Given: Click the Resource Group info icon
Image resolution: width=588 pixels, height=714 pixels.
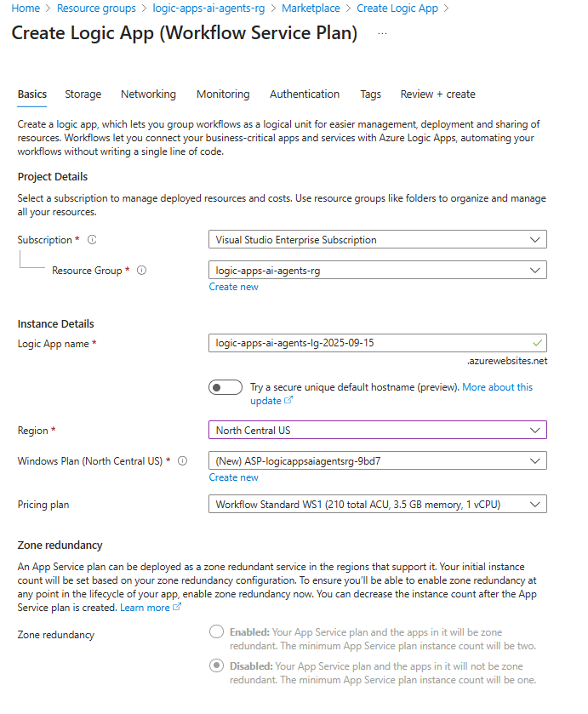Looking at the screenshot, I should click(141, 271).
